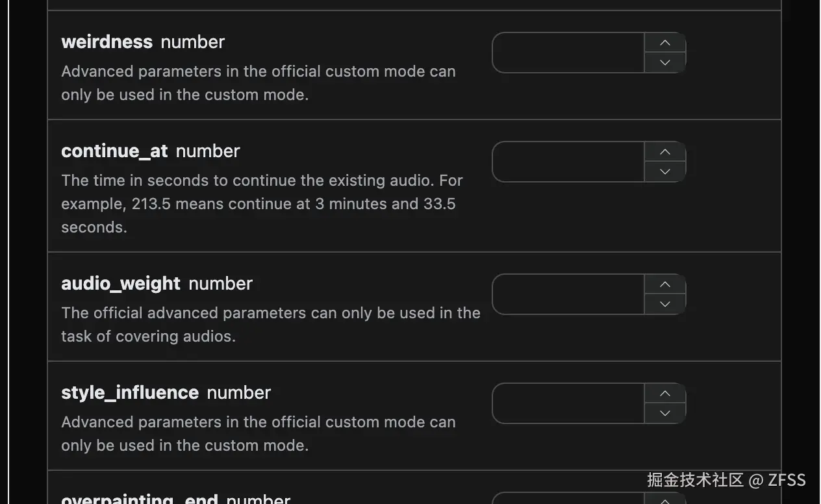821x504 pixels.
Task: Click the ZFSS watermark text
Action: pyautogui.click(x=787, y=480)
